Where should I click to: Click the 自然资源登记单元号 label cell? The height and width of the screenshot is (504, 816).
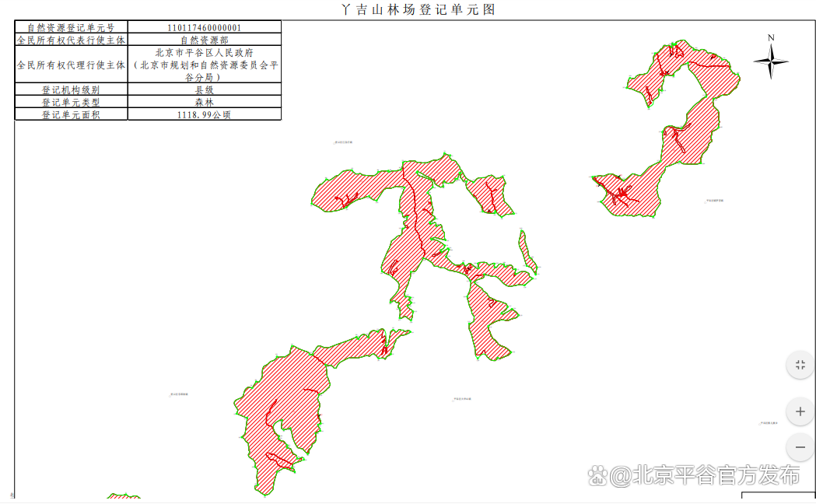(x=71, y=27)
